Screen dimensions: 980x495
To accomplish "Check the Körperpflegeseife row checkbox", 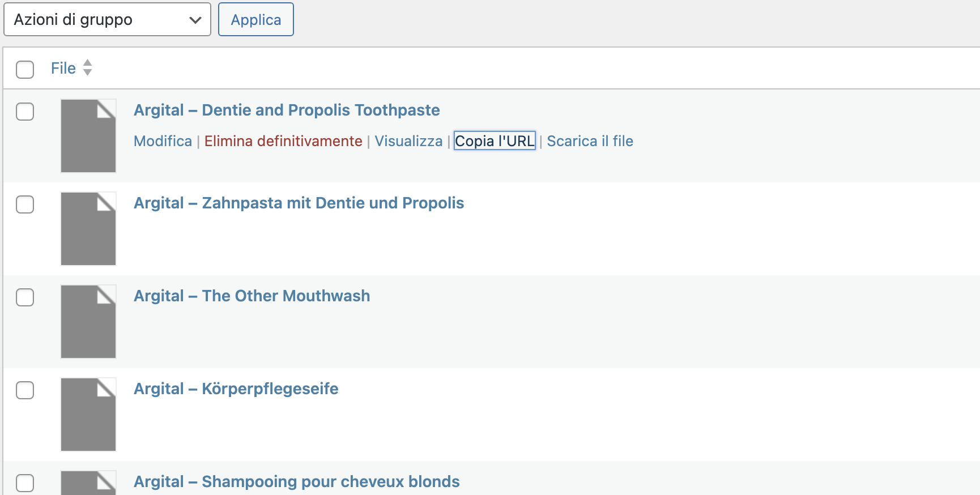I will (25, 390).
